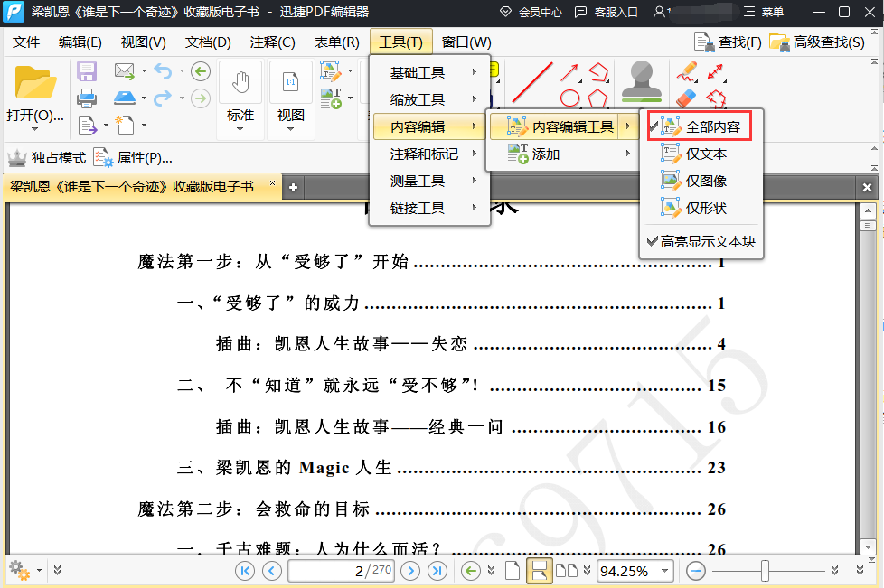
Task: Click 高级查找(S) advanced search button
Action: tap(817, 42)
